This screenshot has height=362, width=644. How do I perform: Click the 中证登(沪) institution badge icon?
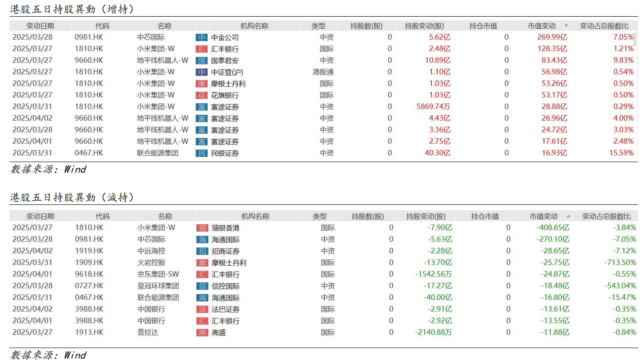(x=202, y=72)
